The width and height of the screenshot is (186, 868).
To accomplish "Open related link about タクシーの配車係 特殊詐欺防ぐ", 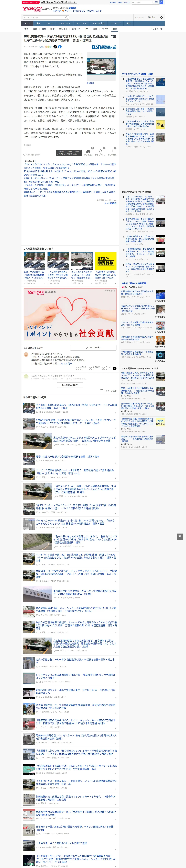I will pyautogui.click(x=70, y=166).
